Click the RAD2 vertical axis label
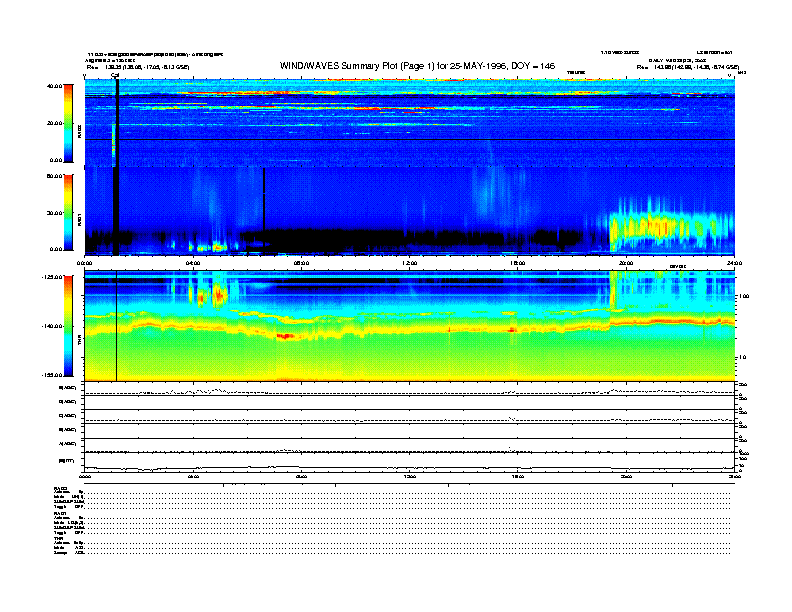Screen dimensions: 792x612 pos(79,131)
